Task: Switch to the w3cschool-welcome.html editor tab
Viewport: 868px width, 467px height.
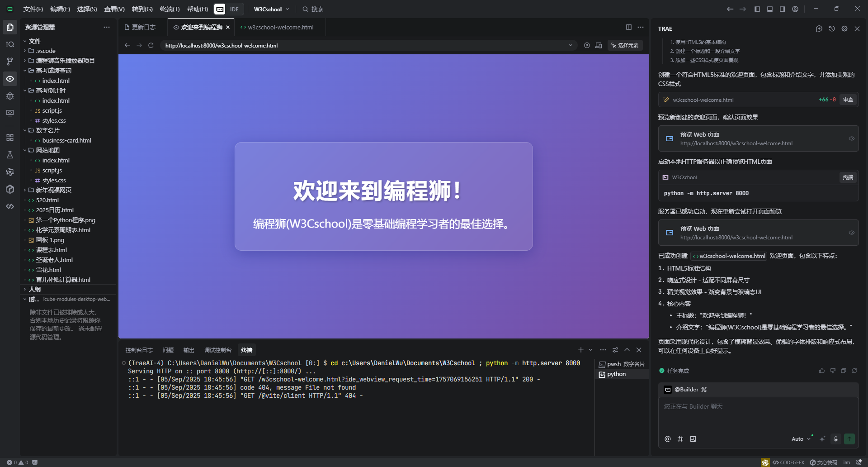Action: click(x=280, y=27)
